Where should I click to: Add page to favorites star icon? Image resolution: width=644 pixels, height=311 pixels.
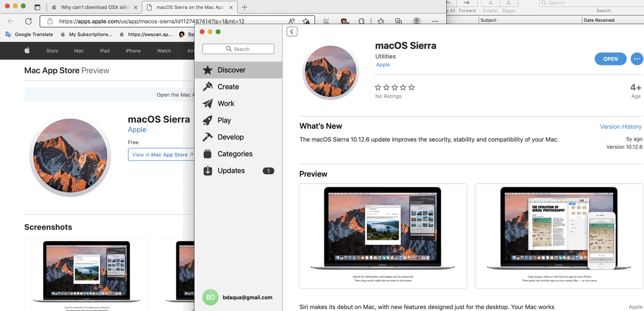(x=306, y=21)
